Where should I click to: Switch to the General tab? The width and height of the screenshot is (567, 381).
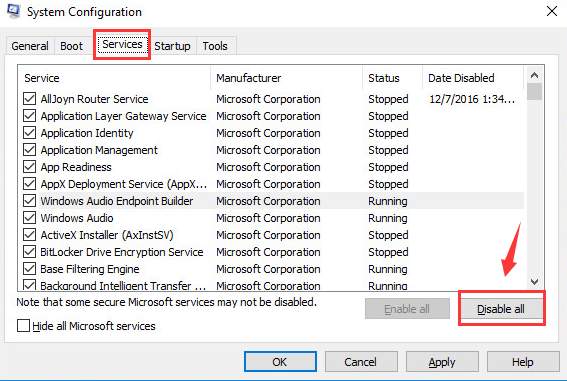click(30, 46)
